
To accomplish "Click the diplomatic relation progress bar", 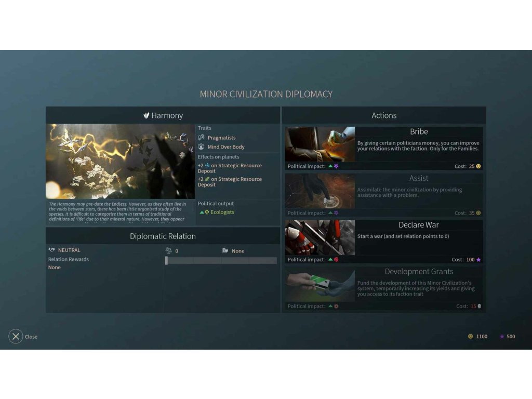I will [221, 260].
